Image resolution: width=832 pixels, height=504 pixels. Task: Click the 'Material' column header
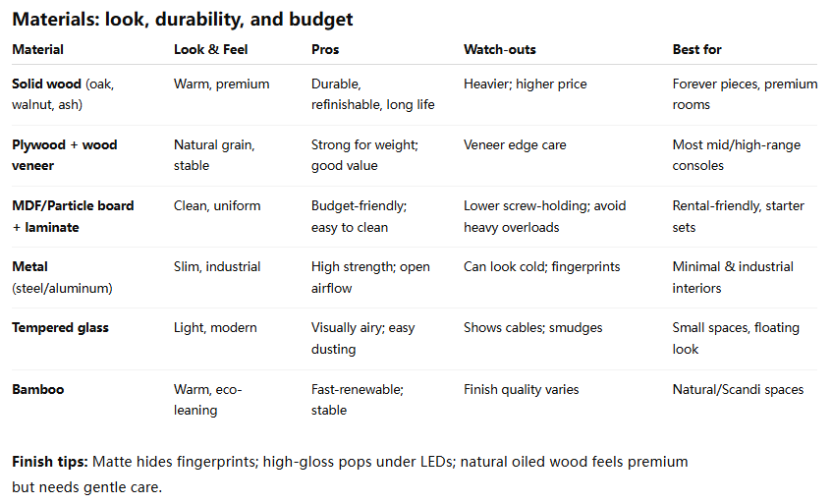tap(37, 49)
